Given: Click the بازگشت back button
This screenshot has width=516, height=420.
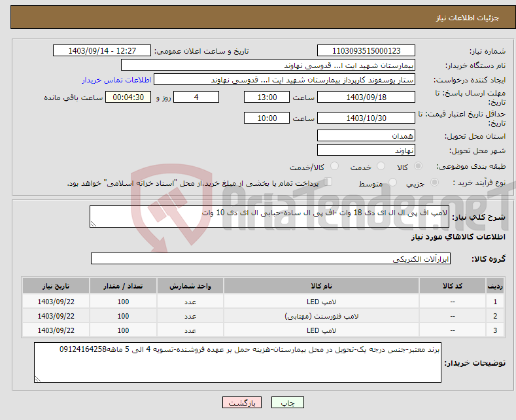Looking at the screenshot, I should point(242,402).
